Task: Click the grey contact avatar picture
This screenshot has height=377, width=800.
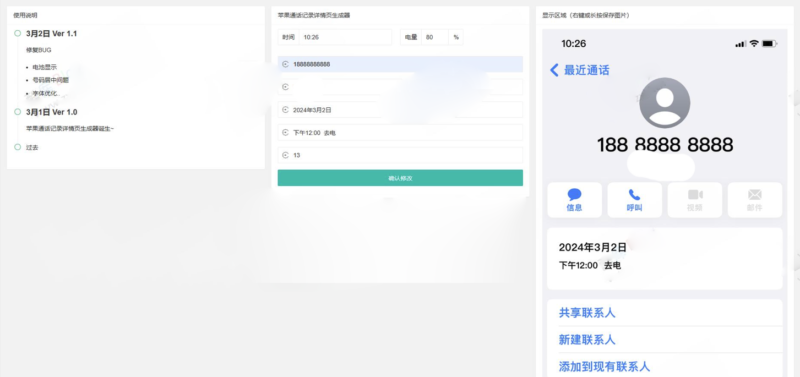Action: point(664,103)
